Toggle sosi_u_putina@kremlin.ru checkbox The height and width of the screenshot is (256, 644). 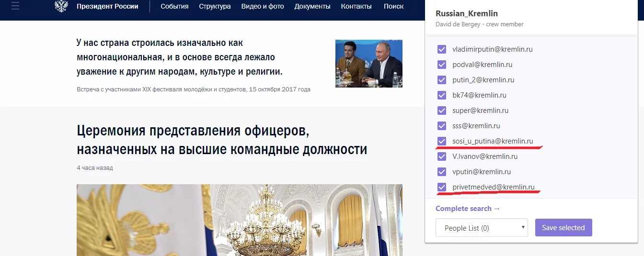click(442, 141)
